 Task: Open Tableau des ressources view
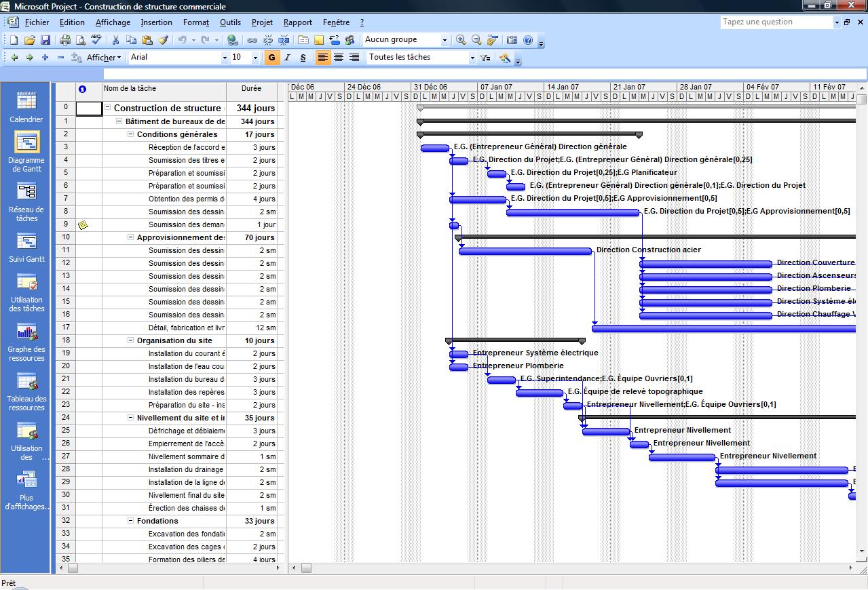point(26,391)
